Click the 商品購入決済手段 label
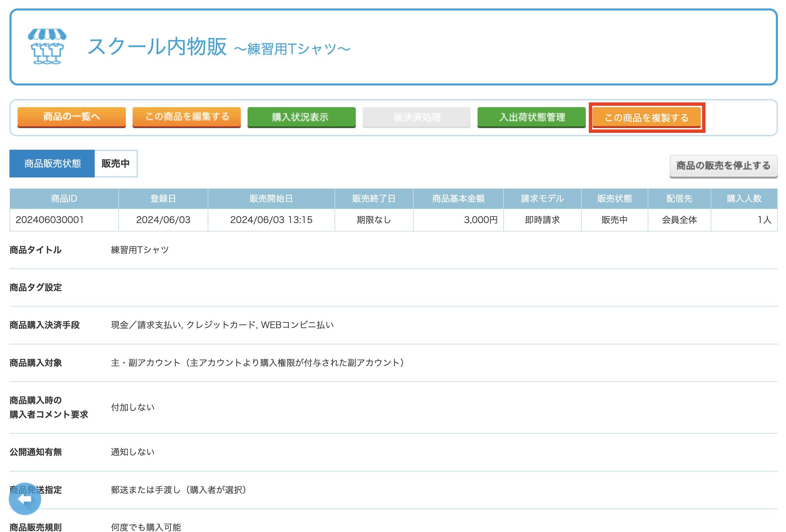786x532 pixels. (45, 325)
